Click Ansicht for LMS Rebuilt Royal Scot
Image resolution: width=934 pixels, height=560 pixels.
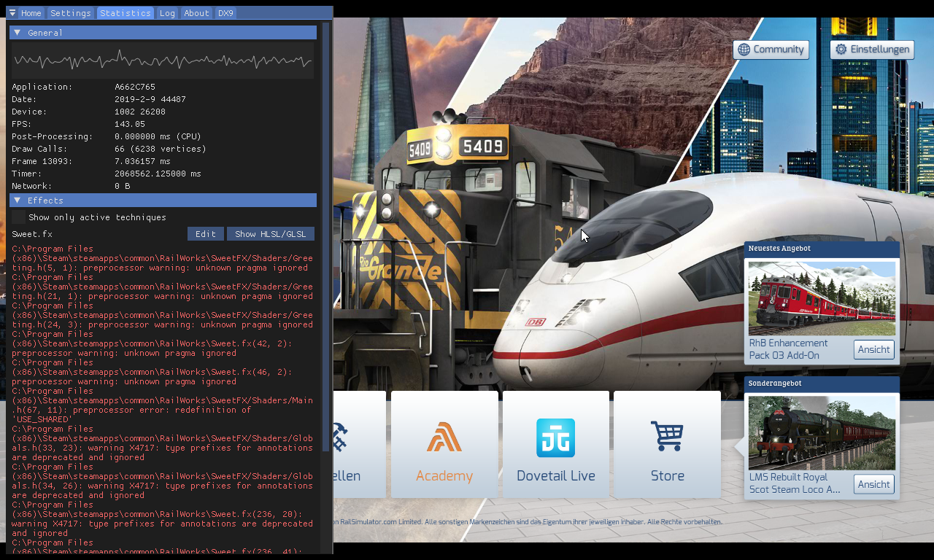click(873, 484)
